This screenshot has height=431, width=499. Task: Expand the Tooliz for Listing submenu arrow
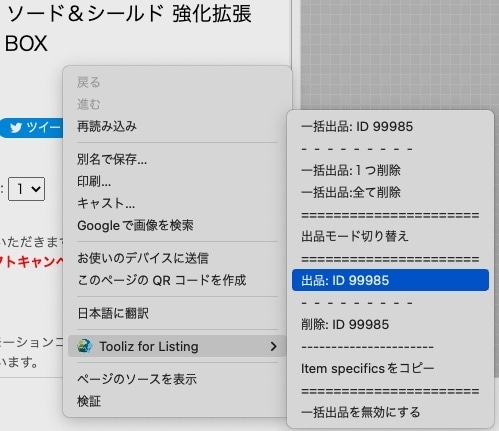point(273,346)
